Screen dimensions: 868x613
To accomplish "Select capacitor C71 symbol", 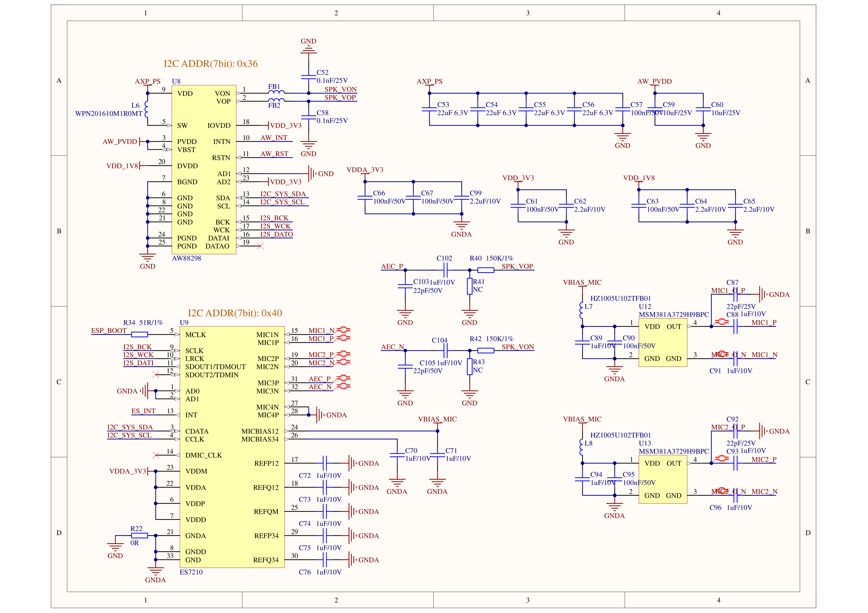I will coord(437,455).
